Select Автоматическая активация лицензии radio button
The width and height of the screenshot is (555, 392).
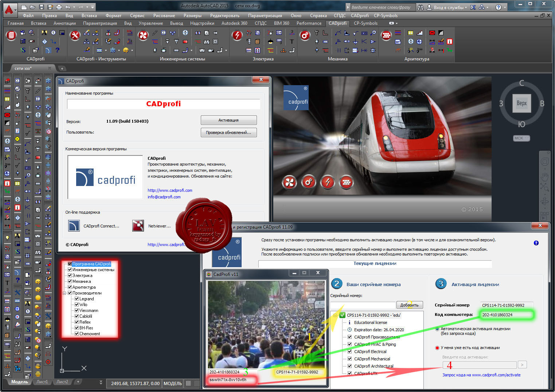click(x=437, y=329)
